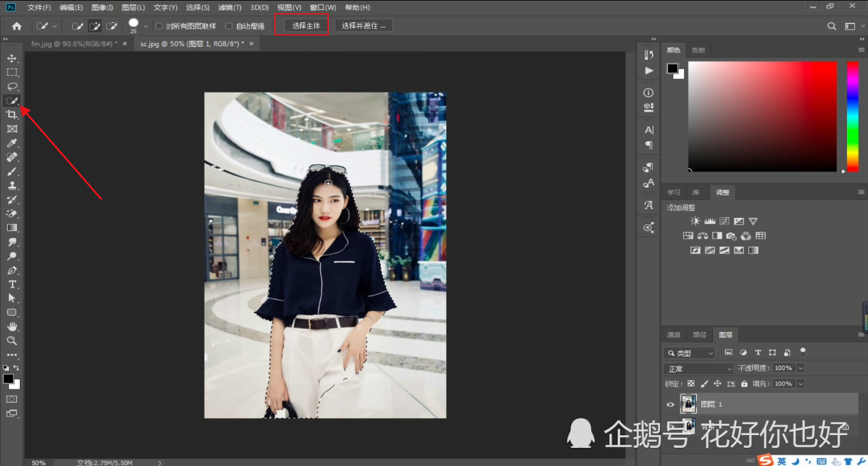Enable 自动增强 checkbox
Viewport: 868px width, 466px height.
point(229,26)
